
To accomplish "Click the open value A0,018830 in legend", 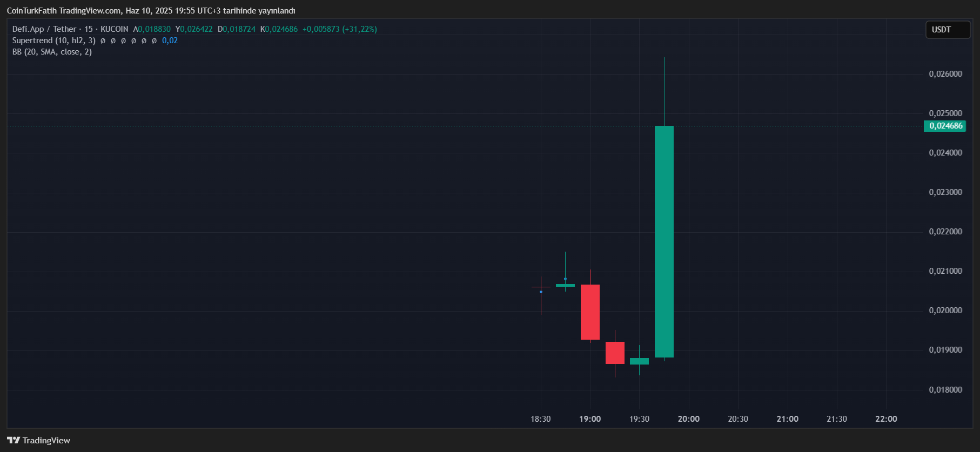I will tap(152, 29).
